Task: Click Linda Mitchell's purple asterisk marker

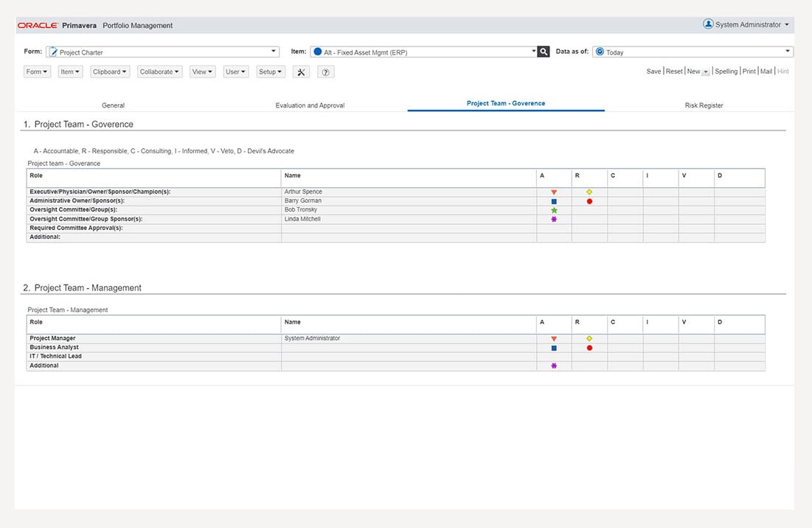Action: pyautogui.click(x=554, y=220)
